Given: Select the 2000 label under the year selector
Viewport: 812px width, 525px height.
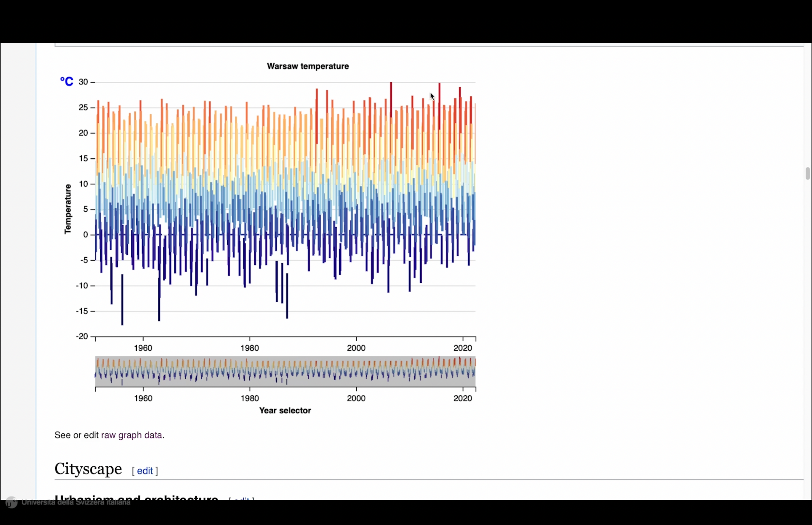Looking at the screenshot, I should [x=356, y=398].
